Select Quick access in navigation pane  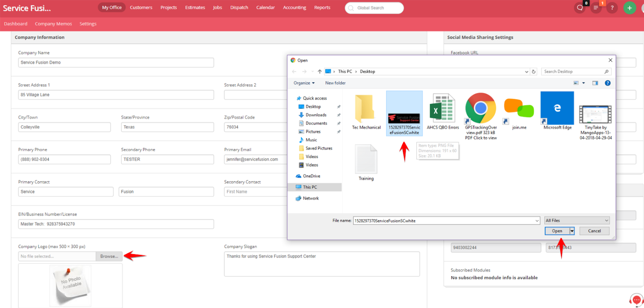coord(312,98)
